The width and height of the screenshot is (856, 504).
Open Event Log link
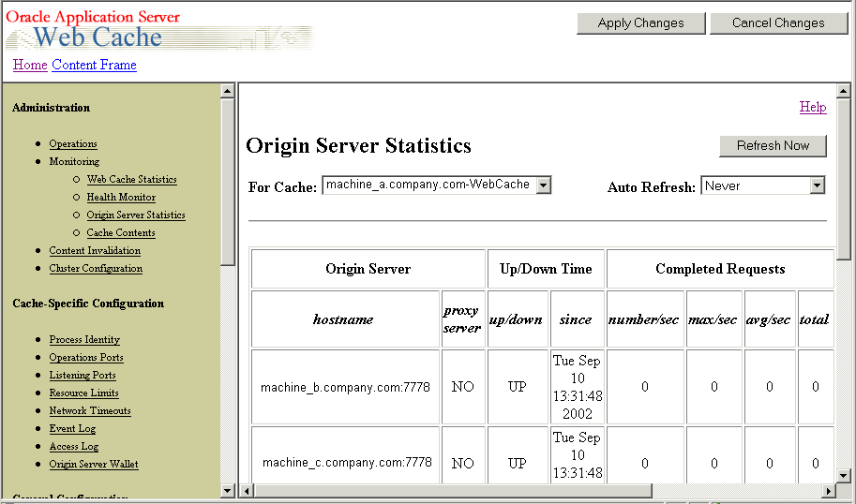point(72,429)
